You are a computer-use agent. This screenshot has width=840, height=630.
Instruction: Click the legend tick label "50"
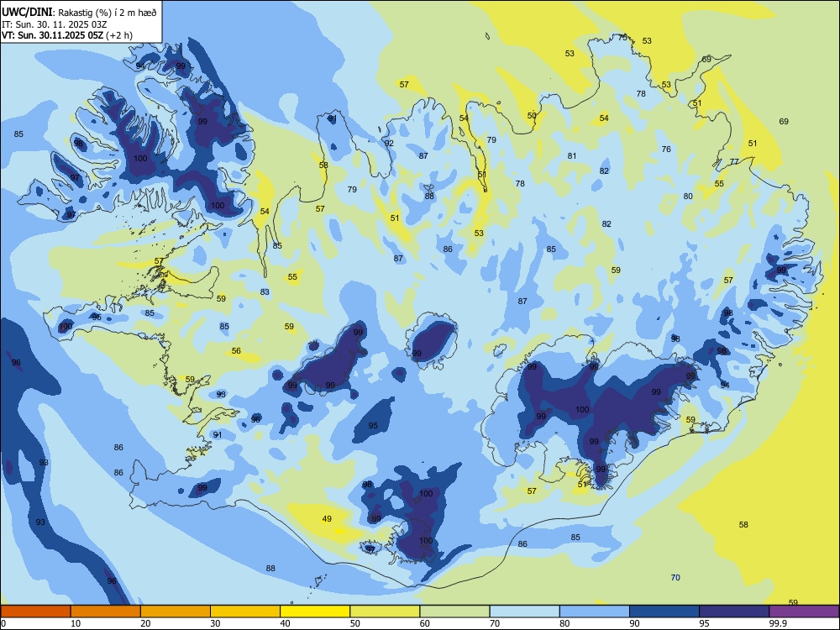pos(355,623)
